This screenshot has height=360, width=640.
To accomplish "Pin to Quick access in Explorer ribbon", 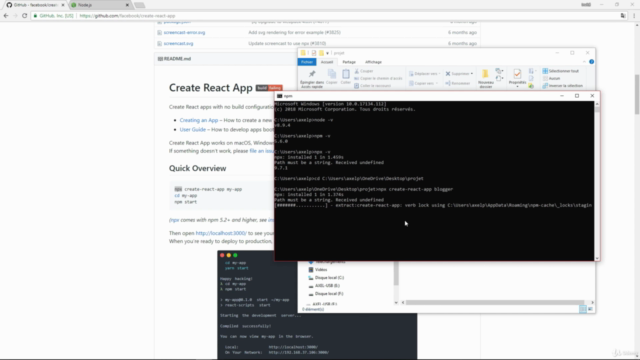I will coord(312,79).
